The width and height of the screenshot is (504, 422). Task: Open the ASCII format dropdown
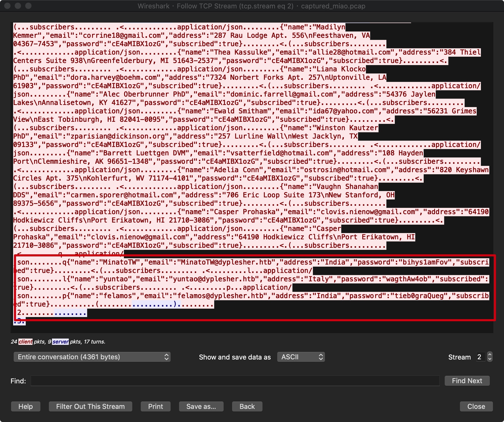tap(301, 357)
